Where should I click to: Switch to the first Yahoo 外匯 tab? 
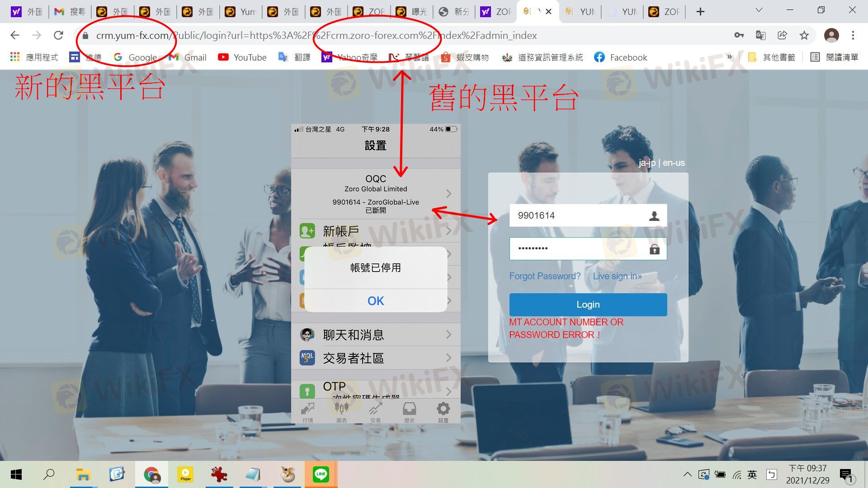coord(26,12)
